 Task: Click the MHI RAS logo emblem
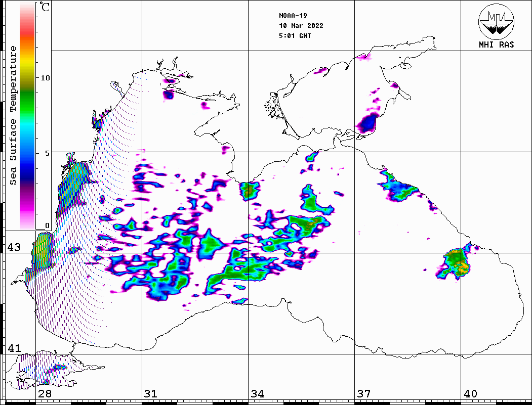(496, 21)
